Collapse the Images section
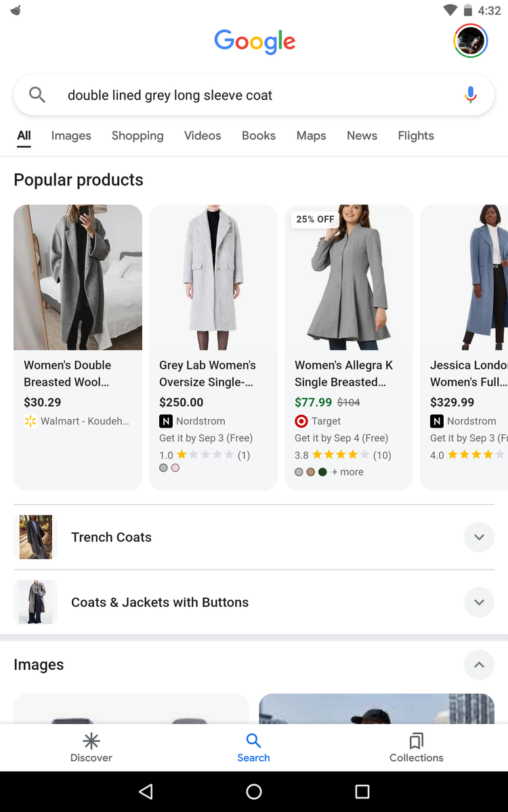508x812 pixels. (x=479, y=665)
